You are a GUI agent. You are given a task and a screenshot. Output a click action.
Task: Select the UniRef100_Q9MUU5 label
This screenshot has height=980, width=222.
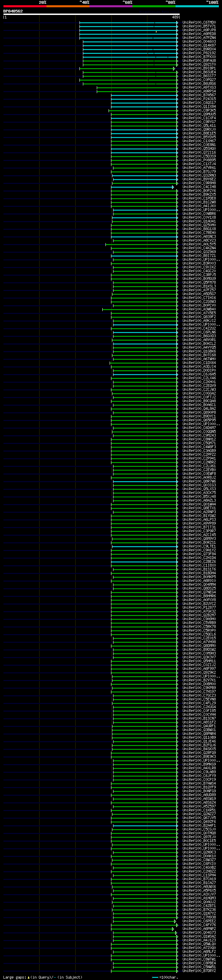tap(199, 114)
